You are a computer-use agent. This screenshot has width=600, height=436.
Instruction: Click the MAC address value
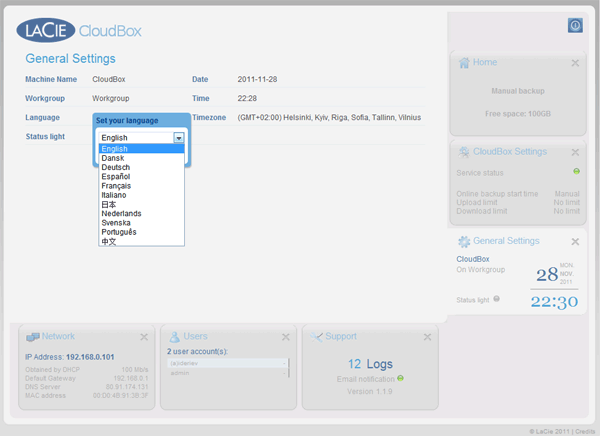coord(121,395)
